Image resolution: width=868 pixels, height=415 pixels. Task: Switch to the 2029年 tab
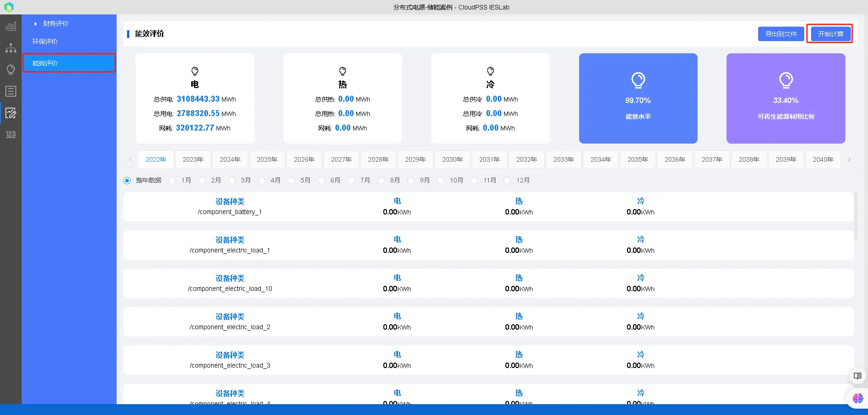(415, 159)
